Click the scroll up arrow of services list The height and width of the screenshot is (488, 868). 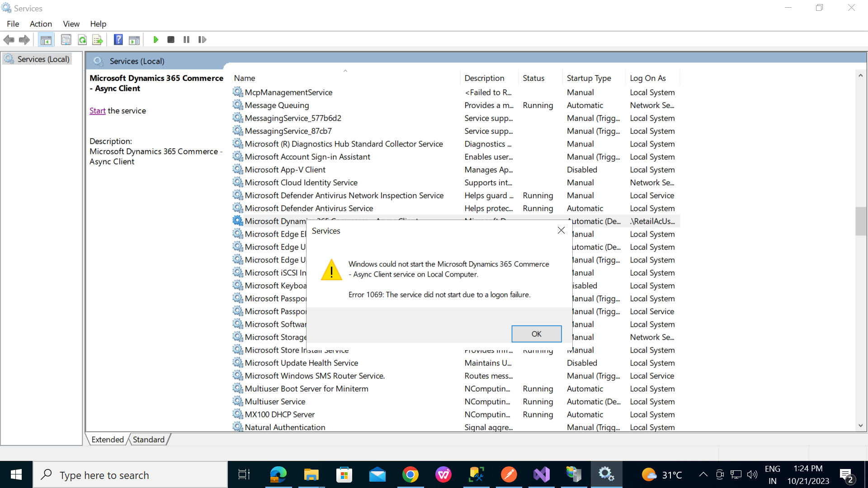click(860, 75)
